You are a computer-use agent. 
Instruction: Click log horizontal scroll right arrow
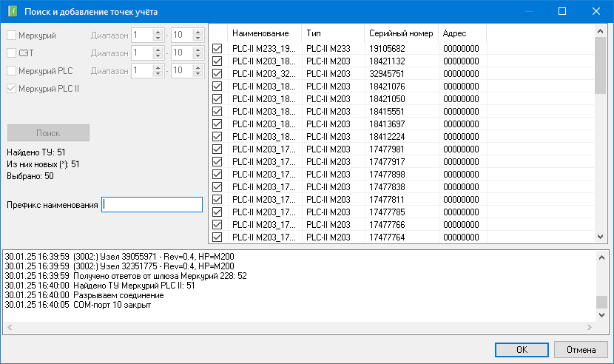[590, 327]
